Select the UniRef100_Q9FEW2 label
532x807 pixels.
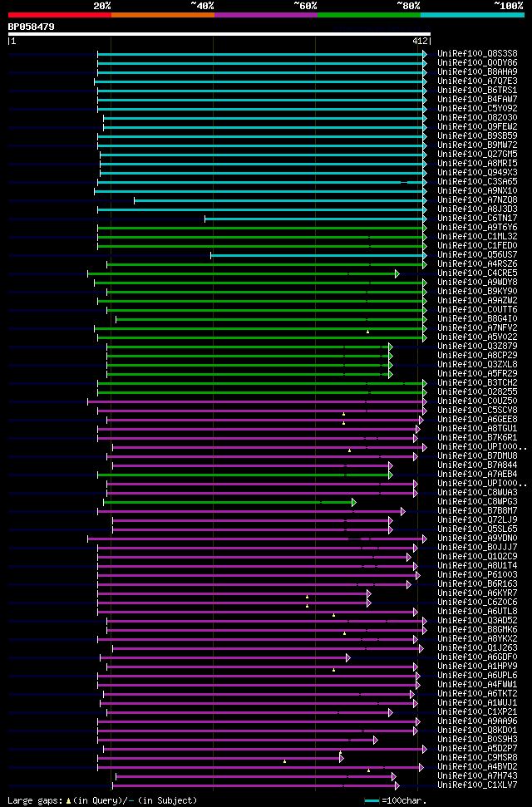tap(477, 126)
